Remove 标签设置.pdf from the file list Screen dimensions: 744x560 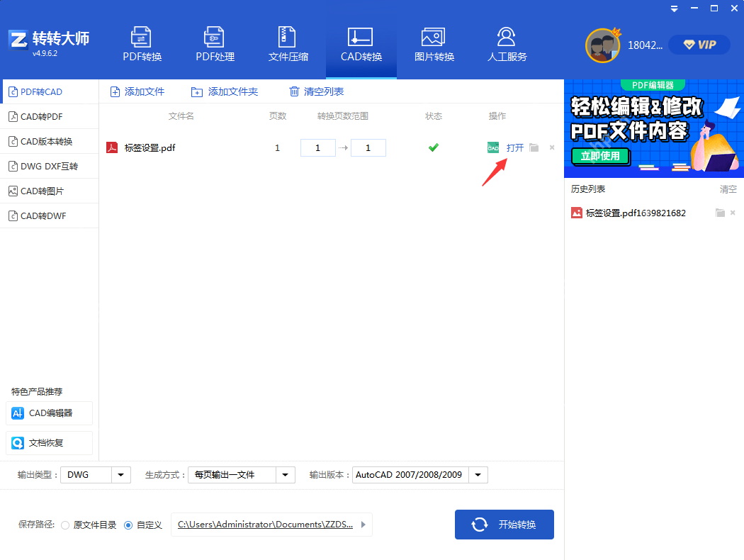coord(552,147)
